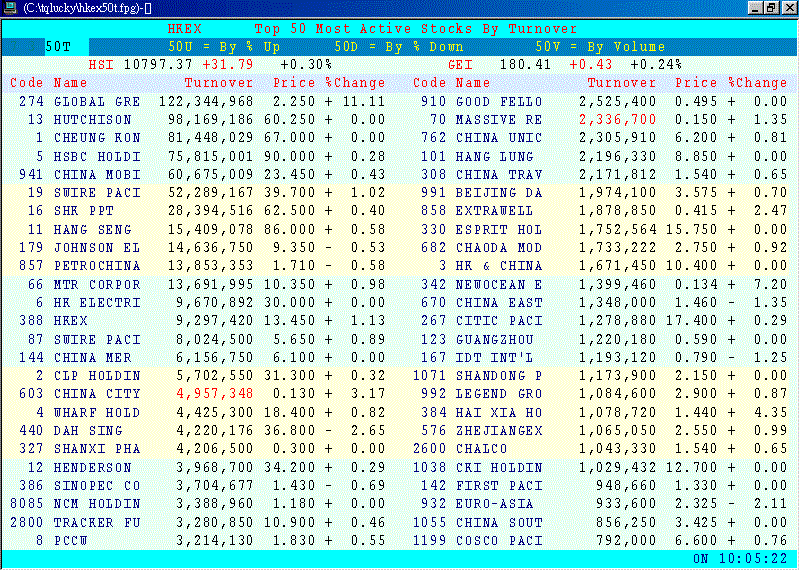The height and width of the screenshot is (571, 799).
Task: Click the application icon in the title bar
Action: click(x=10, y=7)
